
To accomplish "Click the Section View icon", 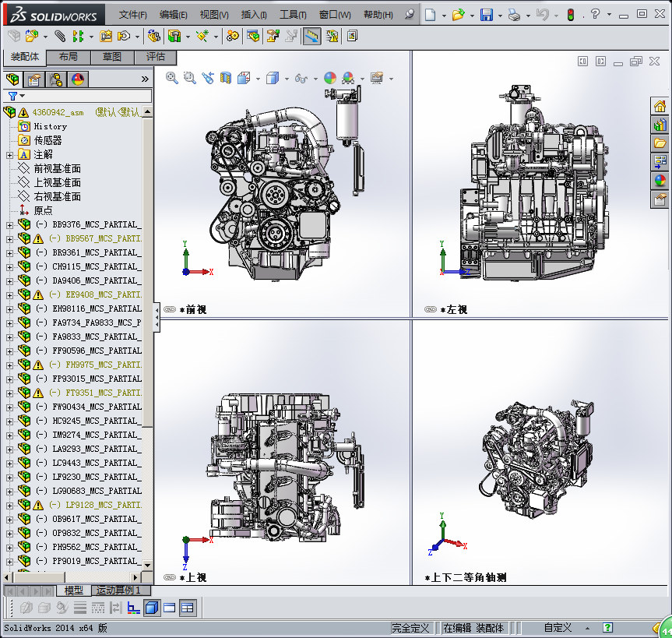I will 226,78.
